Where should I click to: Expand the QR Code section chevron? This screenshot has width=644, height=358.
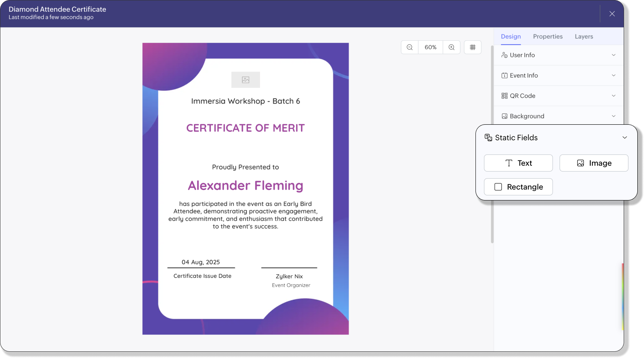614,96
